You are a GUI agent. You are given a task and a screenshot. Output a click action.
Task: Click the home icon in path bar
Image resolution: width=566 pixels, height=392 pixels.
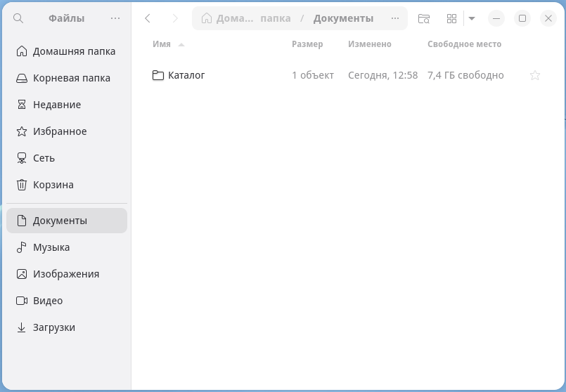[x=207, y=18]
